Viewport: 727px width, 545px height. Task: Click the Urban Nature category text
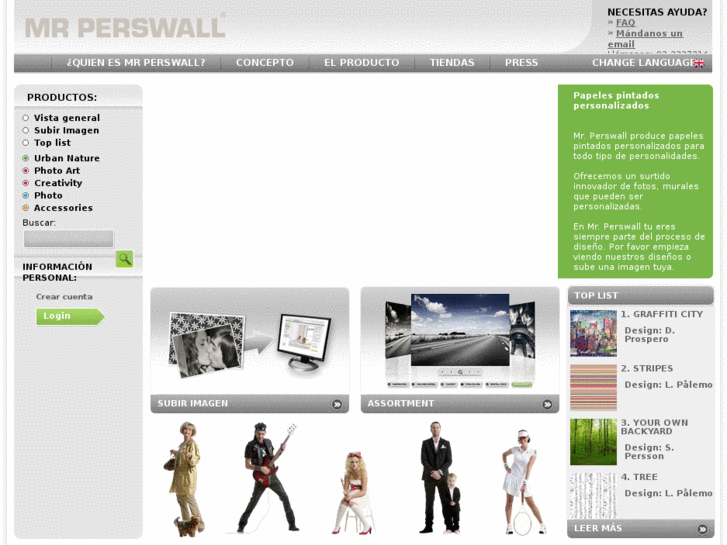[x=67, y=158]
